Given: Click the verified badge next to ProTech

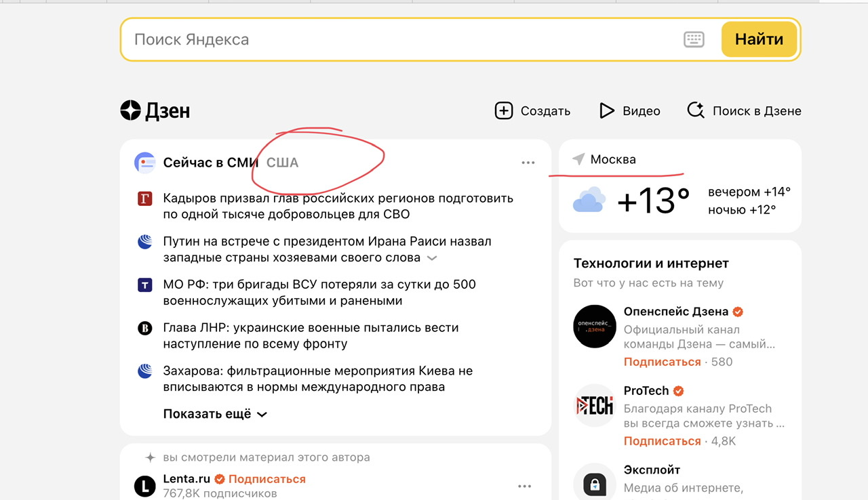Looking at the screenshot, I should (x=678, y=391).
